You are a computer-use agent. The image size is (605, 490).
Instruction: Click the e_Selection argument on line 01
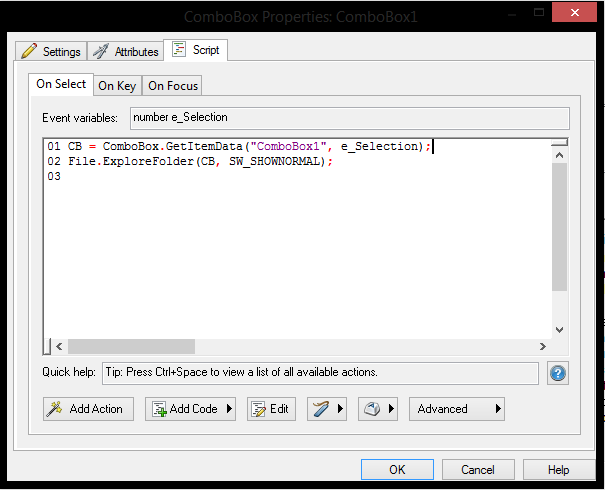[379, 147]
